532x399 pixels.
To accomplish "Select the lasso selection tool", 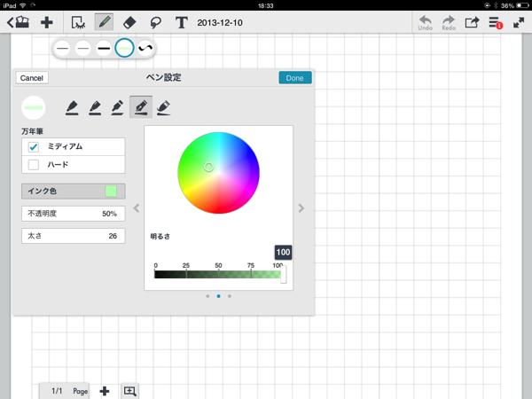I will coord(155,22).
